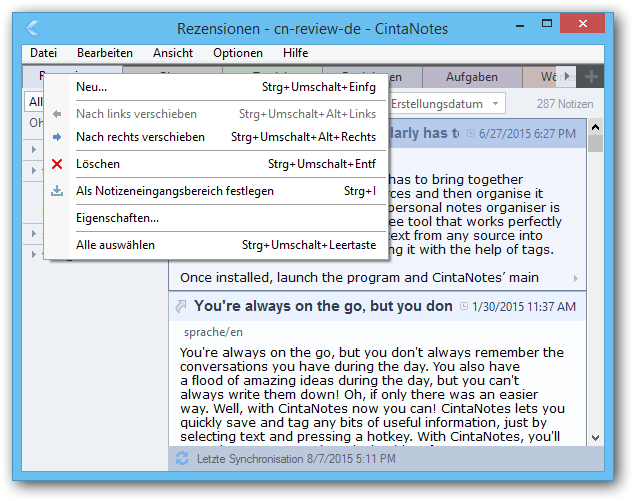
Task: Switch to the Aufgaben tab
Action: 472,77
